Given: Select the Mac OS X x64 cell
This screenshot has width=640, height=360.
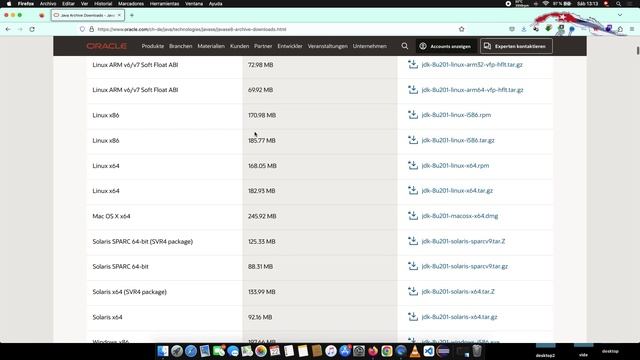Looking at the screenshot, I should (x=164, y=216).
